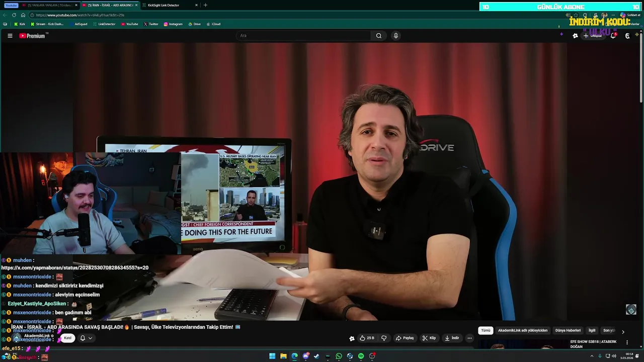The height and width of the screenshot is (362, 644).
Task: Open notification bell dropdown beside Katıl
Action: click(86, 338)
